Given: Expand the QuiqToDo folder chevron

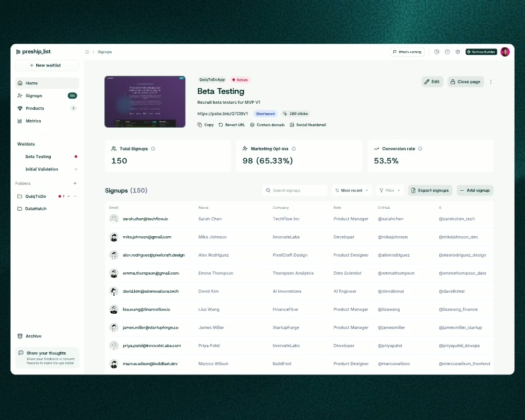Looking at the screenshot, I should (x=69, y=197).
